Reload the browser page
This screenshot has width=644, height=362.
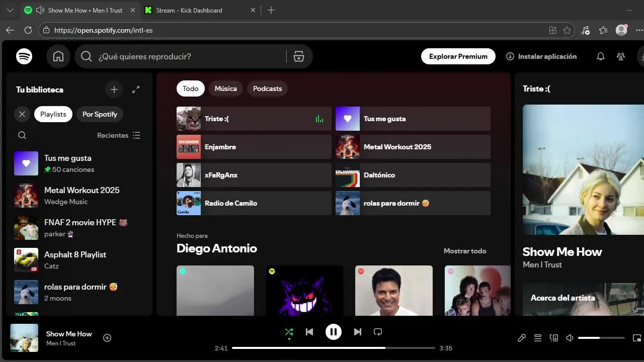(28, 30)
